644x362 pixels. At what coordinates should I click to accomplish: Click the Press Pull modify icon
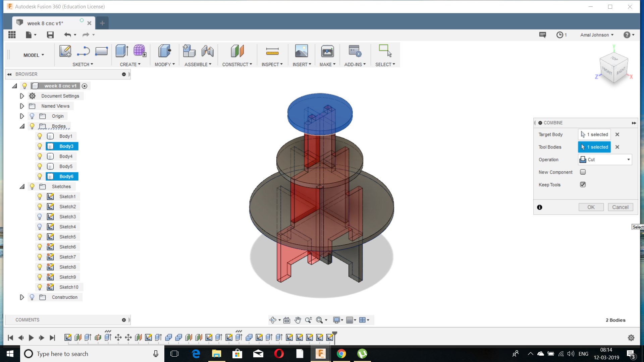pos(164,51)
